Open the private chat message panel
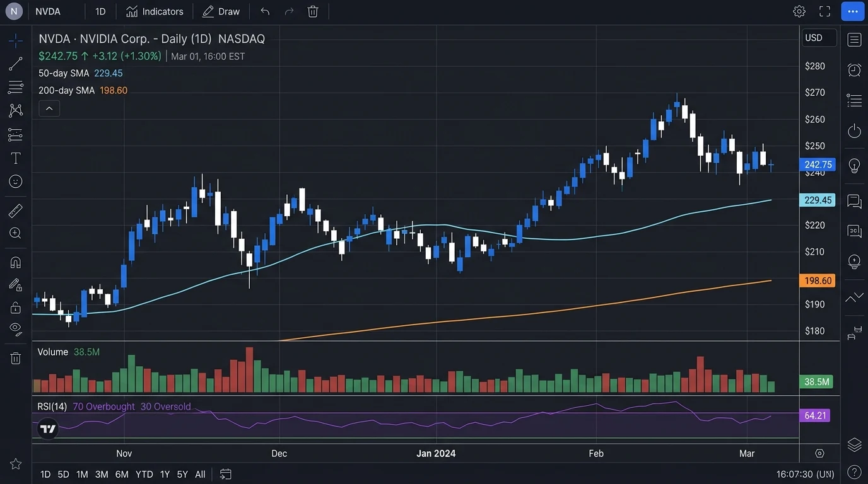This screenshot has width=868, height=484. pos(855,231)
